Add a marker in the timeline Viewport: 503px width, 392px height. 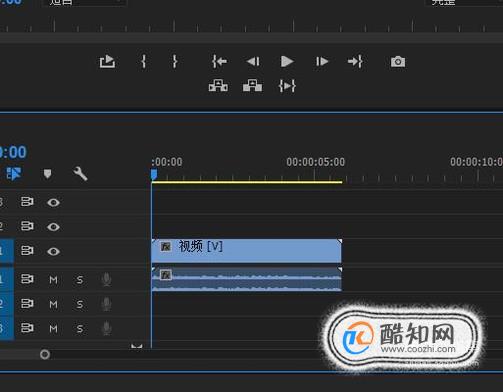[x=47, y=174]
